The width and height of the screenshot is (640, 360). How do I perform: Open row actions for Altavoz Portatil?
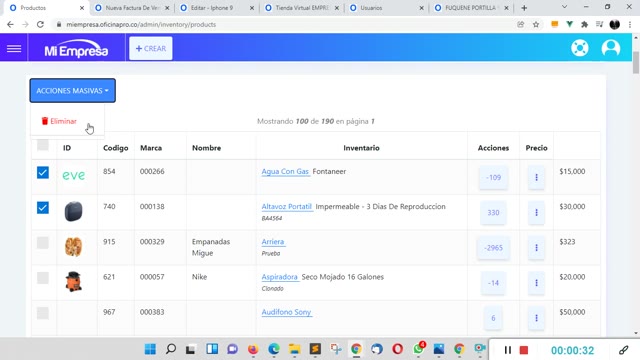536,212
